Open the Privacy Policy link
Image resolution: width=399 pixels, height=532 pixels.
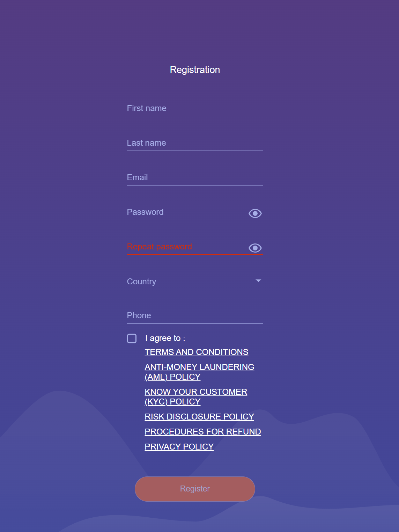(x=179, y=447)
